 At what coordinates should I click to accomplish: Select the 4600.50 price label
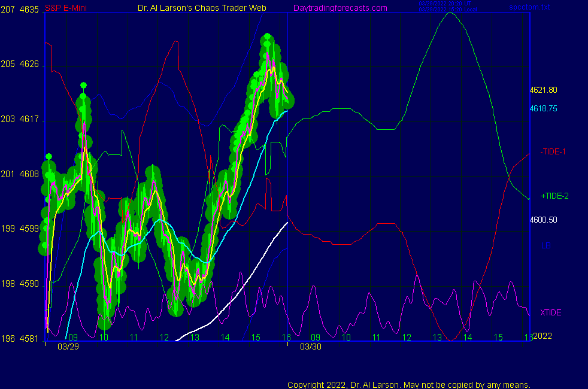[x=543, y=220]
